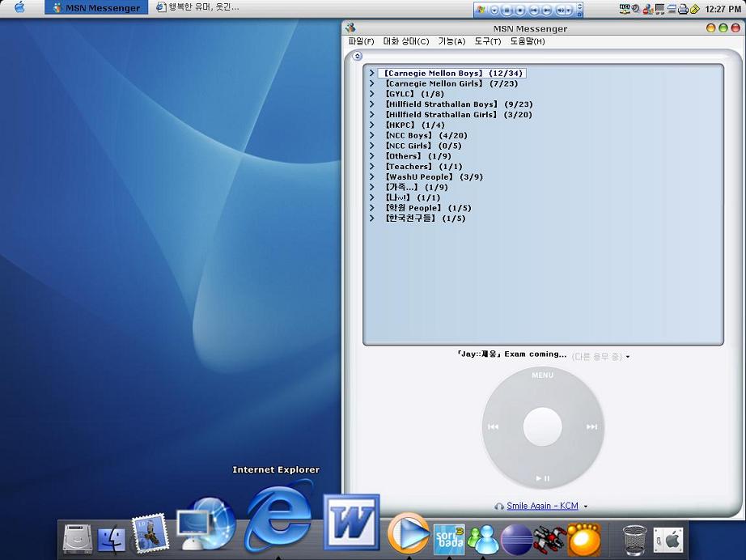Click the MSN Messenger buddies dock icon
This screenshot has width=746, height=560.
pyautogui.click(x=483, y=539)
